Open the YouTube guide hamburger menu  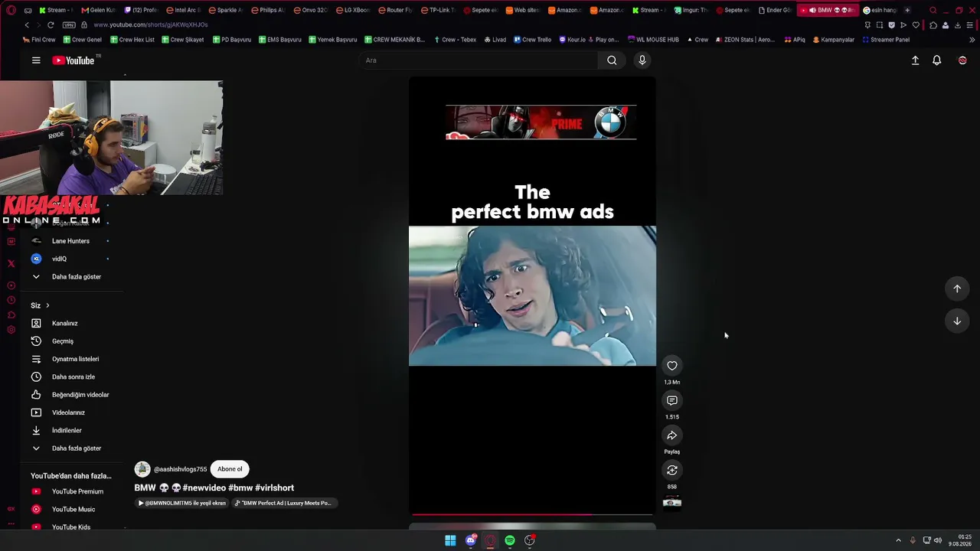pos(36,60)
